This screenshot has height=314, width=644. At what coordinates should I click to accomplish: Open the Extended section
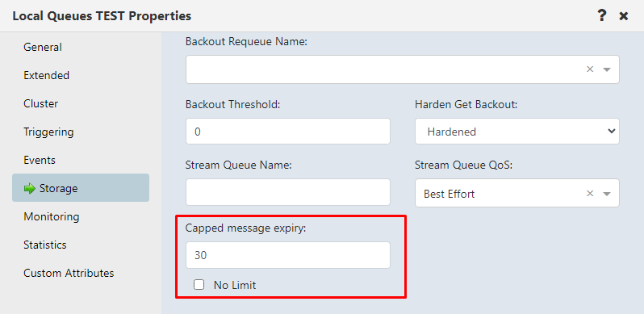coord(47,75)
